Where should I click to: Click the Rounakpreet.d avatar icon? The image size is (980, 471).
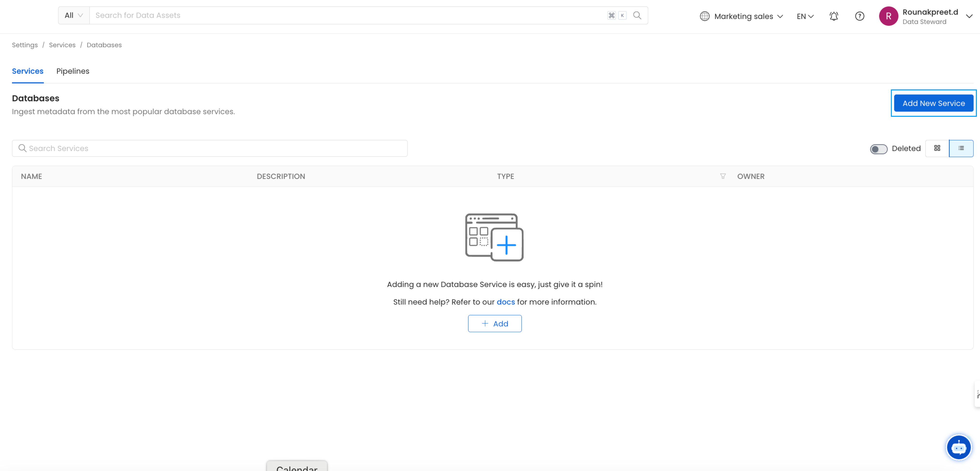[x=889, y=16]
